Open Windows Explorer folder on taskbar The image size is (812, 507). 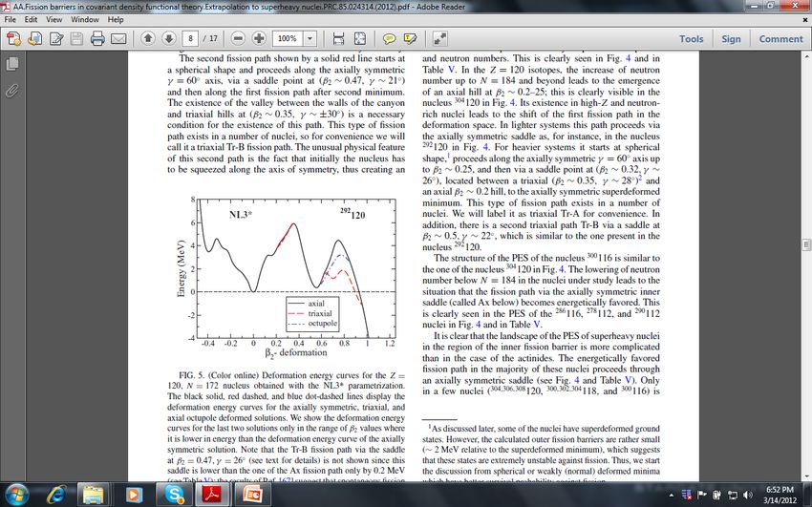pos(94,495)
